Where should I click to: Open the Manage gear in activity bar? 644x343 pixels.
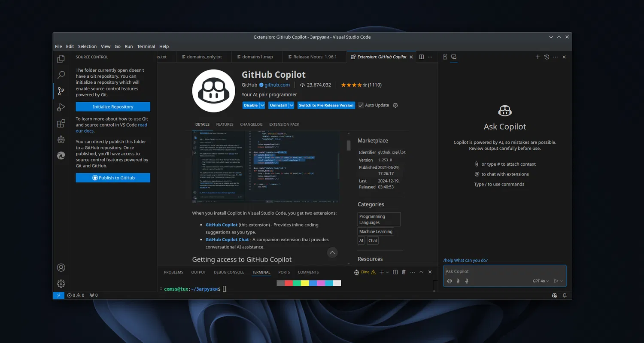(x=61, y=283)
